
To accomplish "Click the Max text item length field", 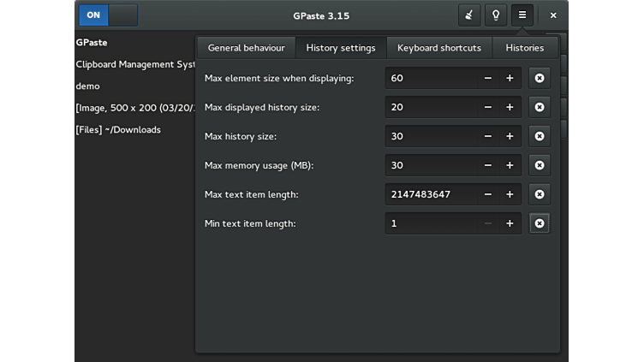I will pyautogui.click(x=430, y=194).
